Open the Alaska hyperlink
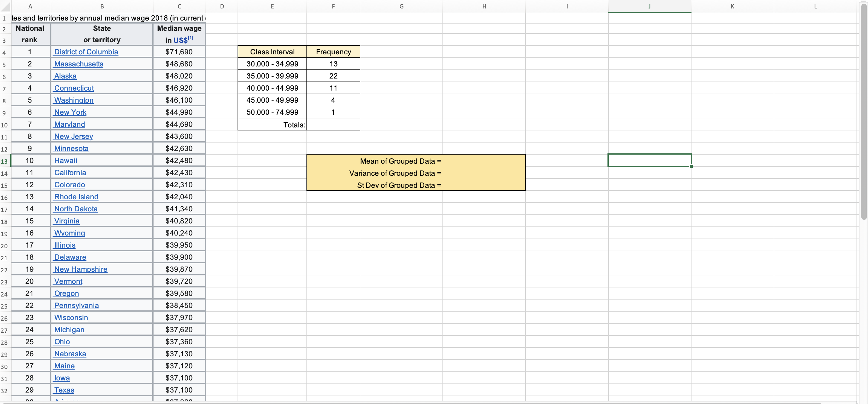The image size is (868, 404). 65,76
